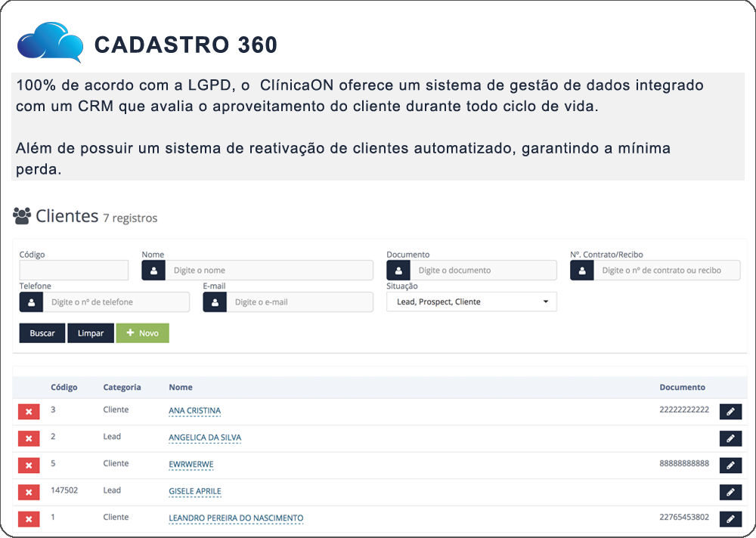756x538 pixels.
Task: Add a new client with Novo button
Action: [x=142, y=333]
